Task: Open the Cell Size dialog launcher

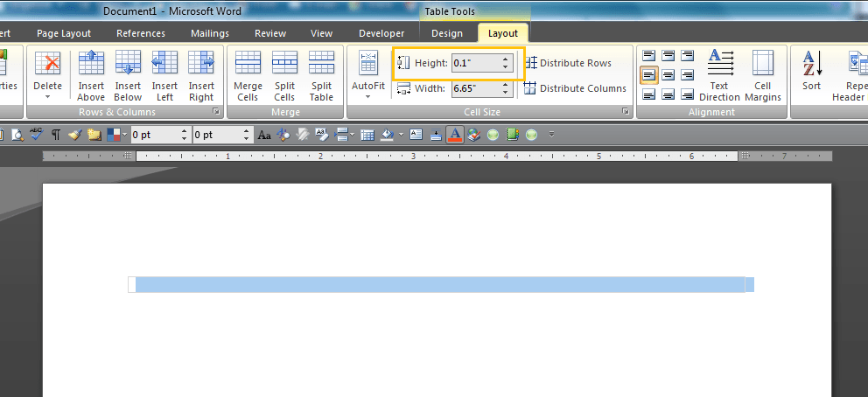Action: click(x=626, y=113)
